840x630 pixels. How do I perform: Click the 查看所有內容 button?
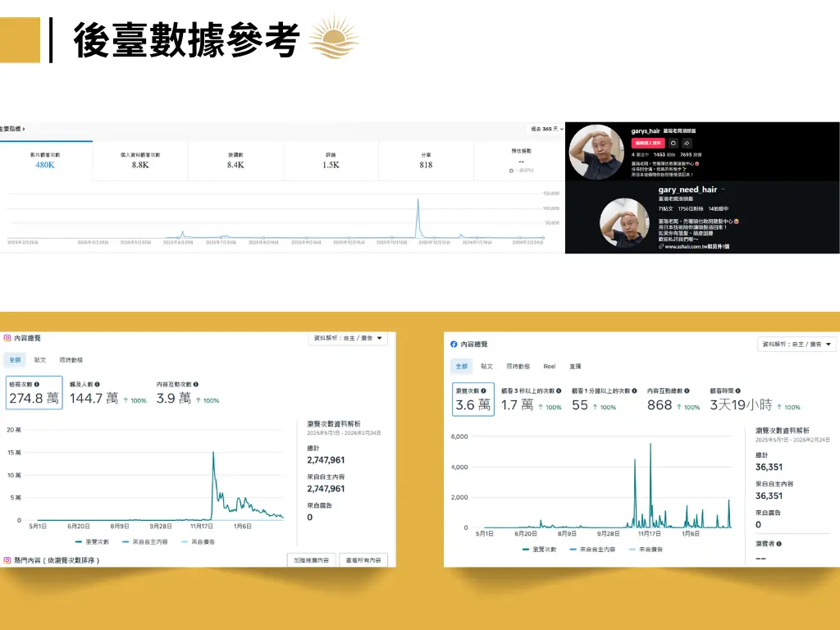click(x=363, y=560)
